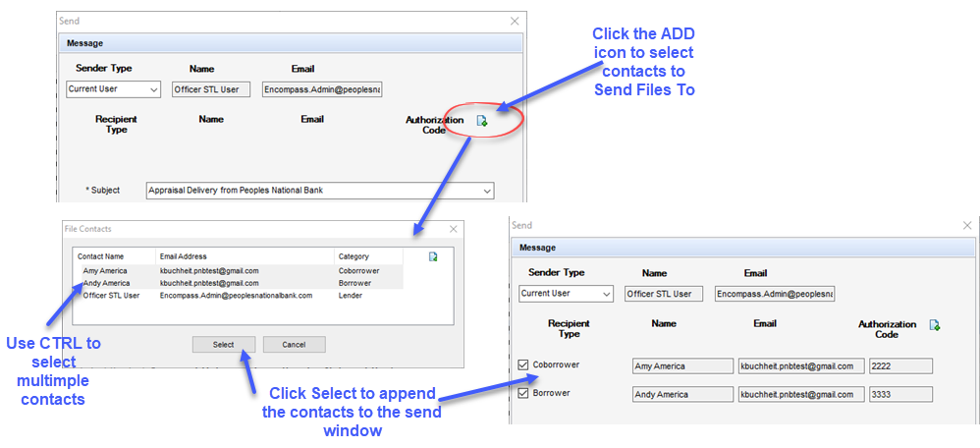980x448 pixels.
Task: Click the add icon in File Contacts dialog
Action: point(433,256)
